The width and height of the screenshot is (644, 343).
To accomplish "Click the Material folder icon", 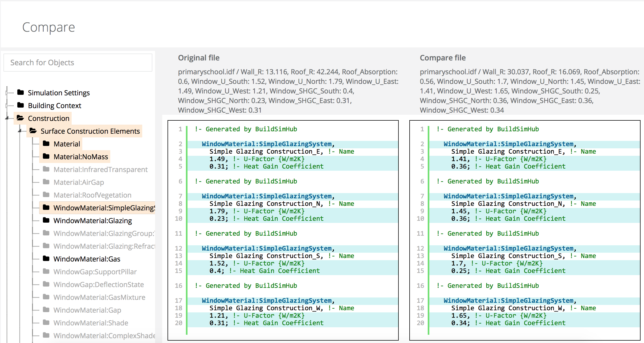I will (46, 144).
